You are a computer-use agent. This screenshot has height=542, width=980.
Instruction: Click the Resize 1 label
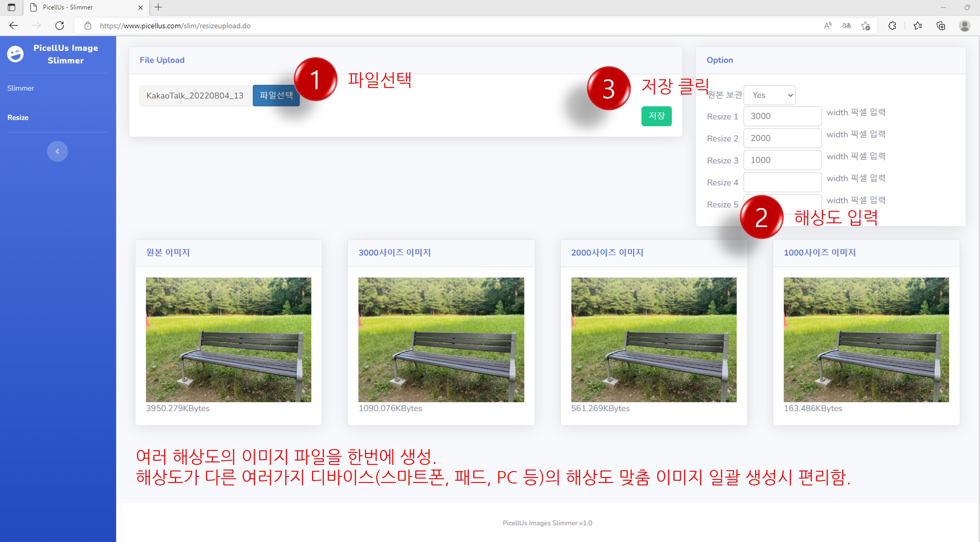pyautogui.click(x=722, y=117)
